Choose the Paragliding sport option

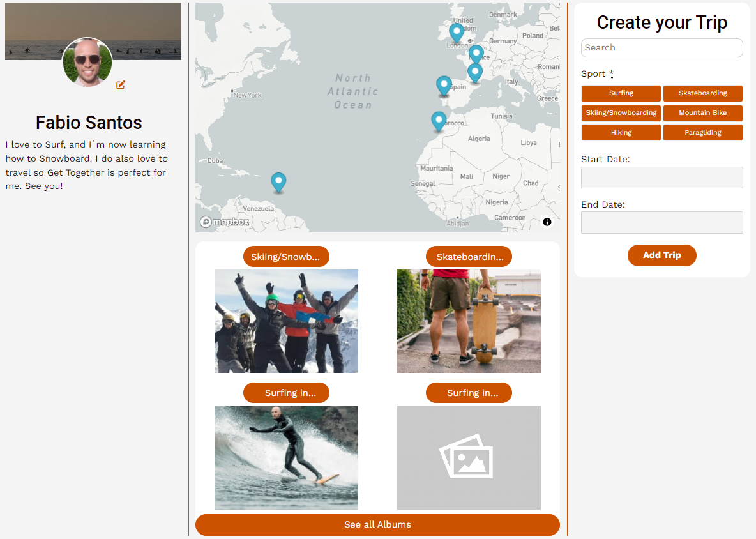pos(702,133)
